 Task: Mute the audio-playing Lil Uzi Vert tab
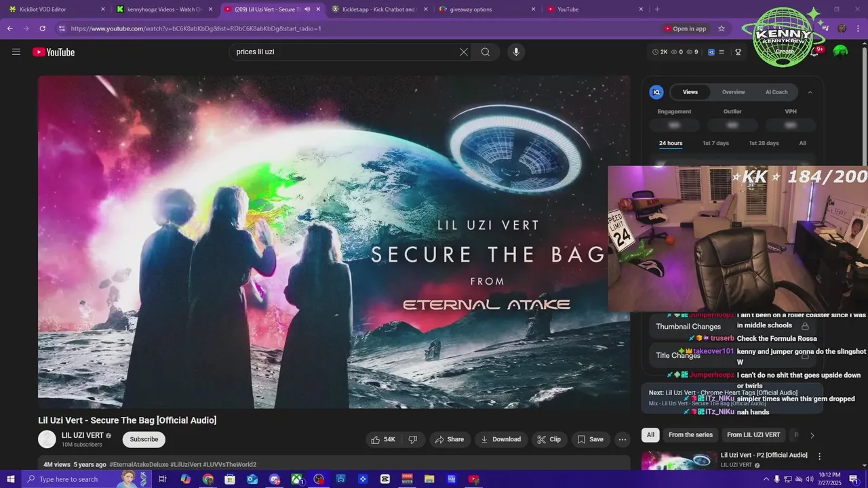307,9
